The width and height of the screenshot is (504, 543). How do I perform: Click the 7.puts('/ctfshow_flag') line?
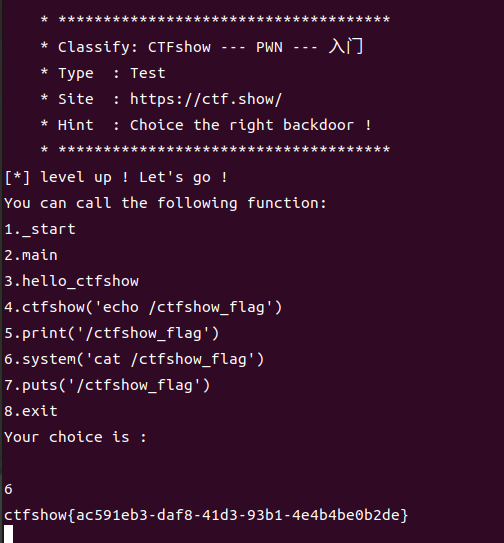pyautogui.click(x=107, y=385)
